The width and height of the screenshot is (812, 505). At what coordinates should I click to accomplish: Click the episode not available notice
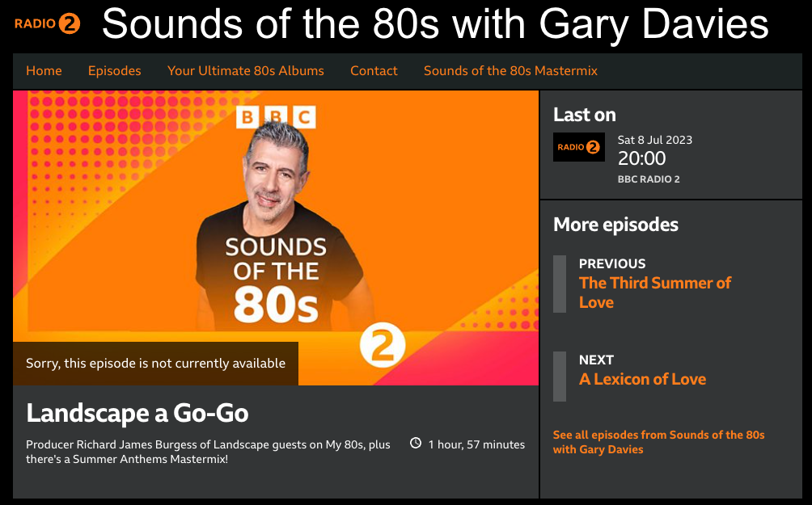point(155,364)
